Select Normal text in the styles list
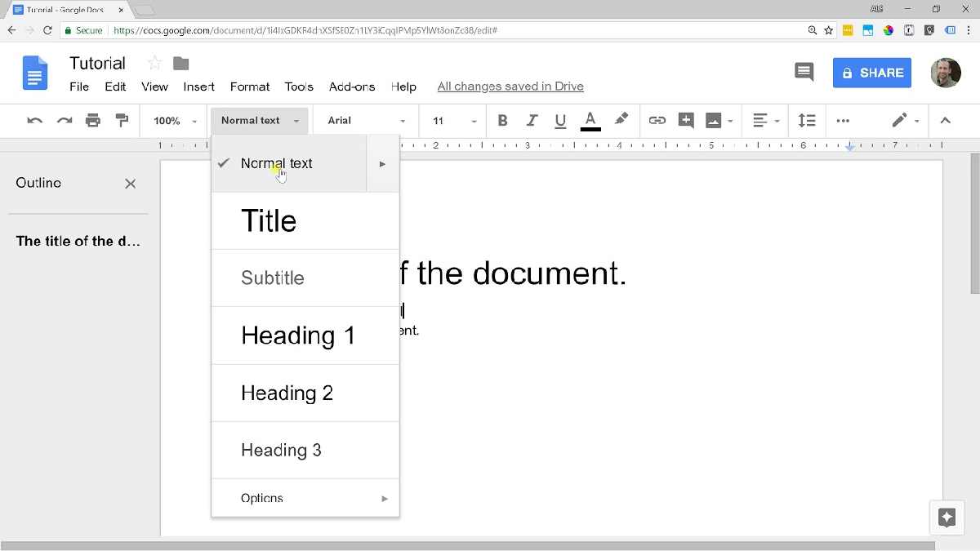The width and height of the screenshot is (980, 551). tap(289, 163)
